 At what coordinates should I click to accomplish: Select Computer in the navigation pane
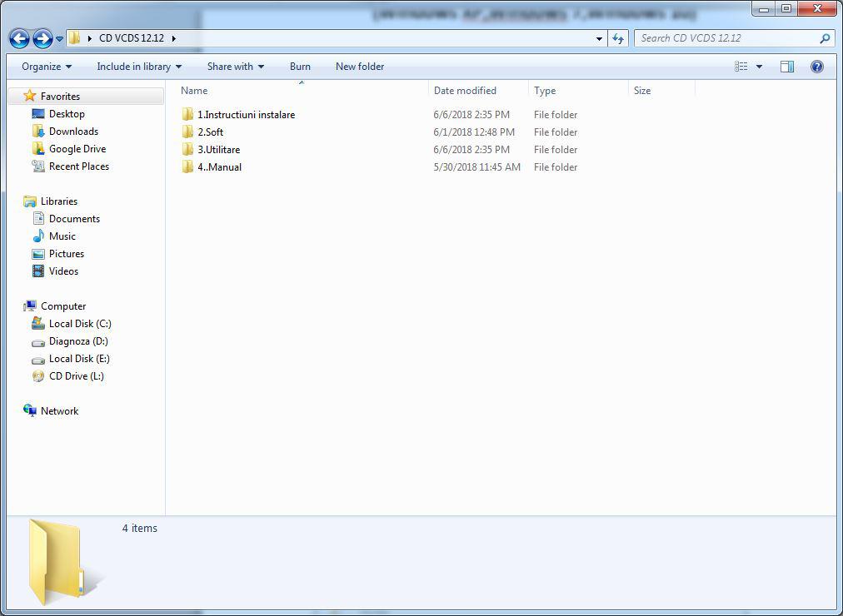point(63,306)
